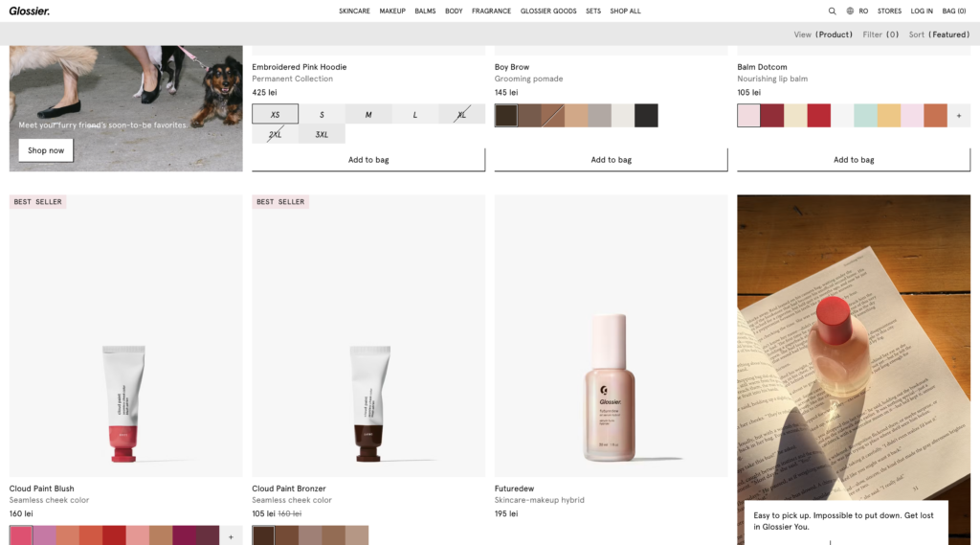Click the Glossier logo
Viewport: 980px width, 545px height.
[30, 11]
